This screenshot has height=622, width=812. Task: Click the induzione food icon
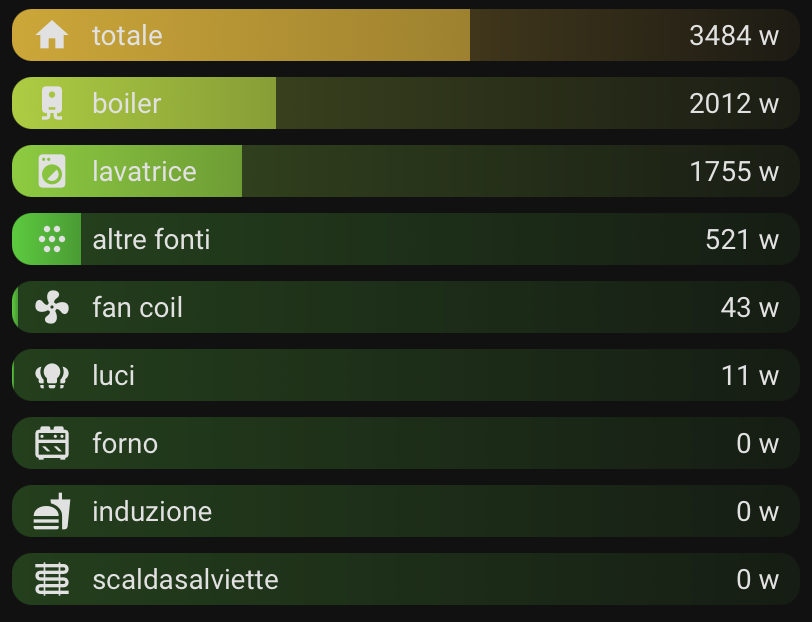pyautogui.click(x=52, y=512)
